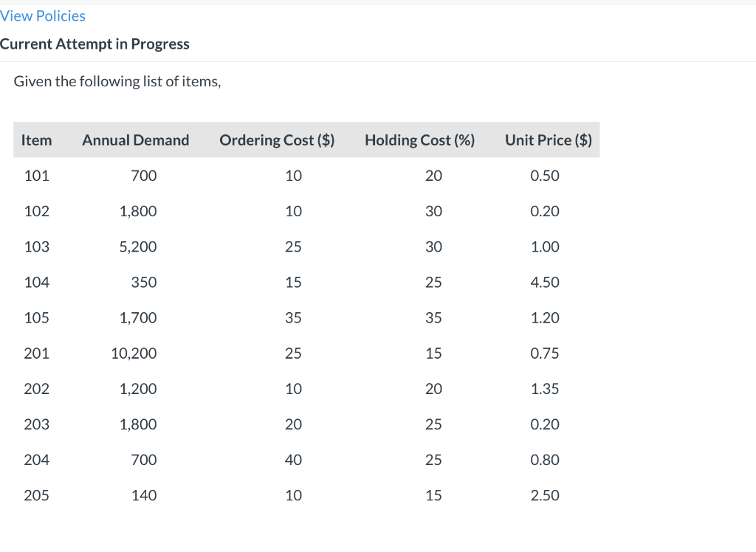Screen dimensions: 756x552
Task: Open the View Policies link
Action: (x=43, y=15)
